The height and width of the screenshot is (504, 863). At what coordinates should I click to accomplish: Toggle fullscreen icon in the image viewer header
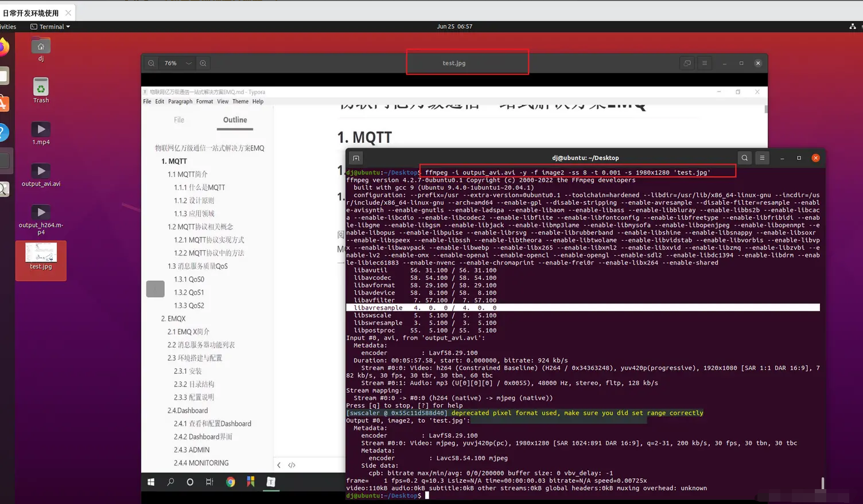(x=687, y=63)
